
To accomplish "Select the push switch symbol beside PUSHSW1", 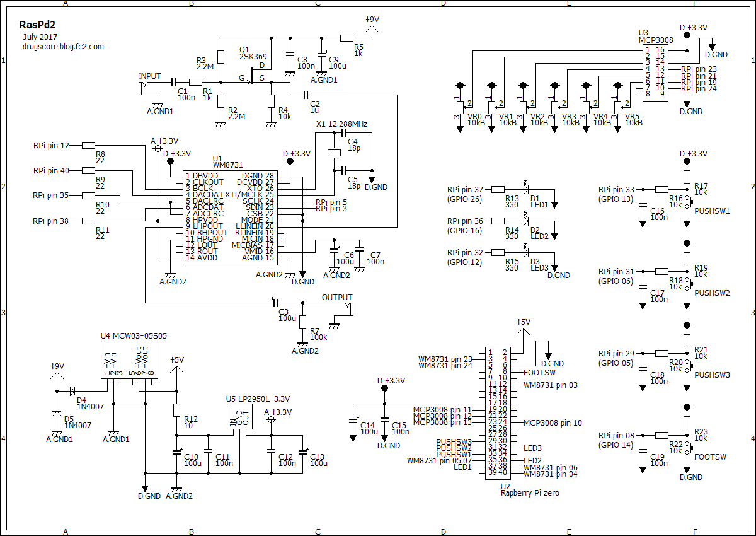I will tap(688, 203).
